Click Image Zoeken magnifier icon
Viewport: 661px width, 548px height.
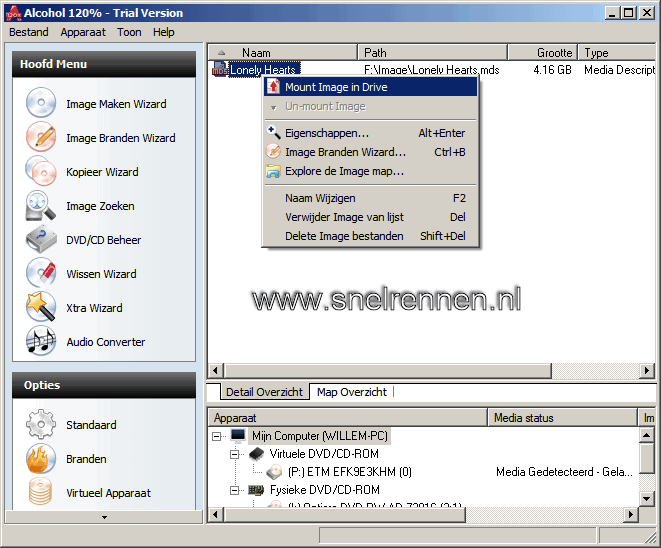[x=40, y=206]
